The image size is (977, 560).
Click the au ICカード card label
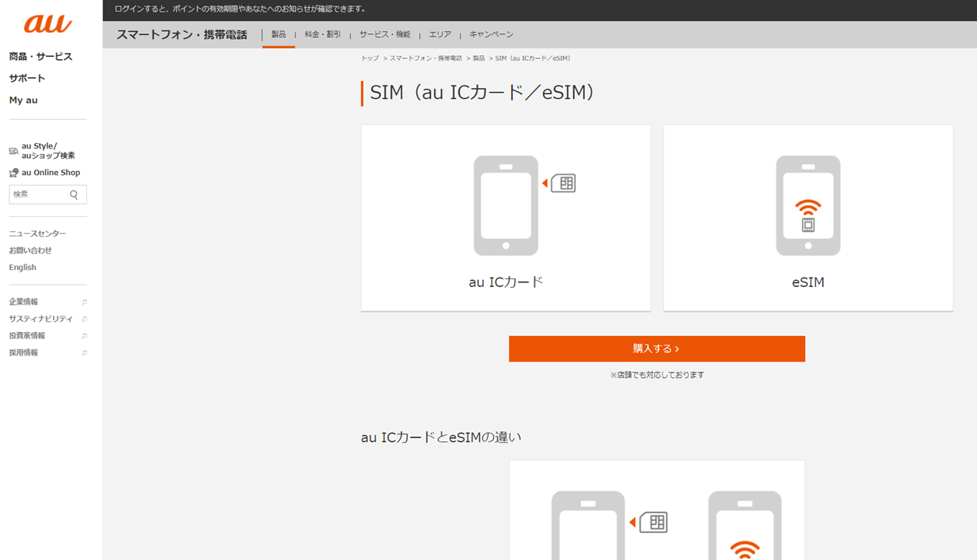click(506, 282)
